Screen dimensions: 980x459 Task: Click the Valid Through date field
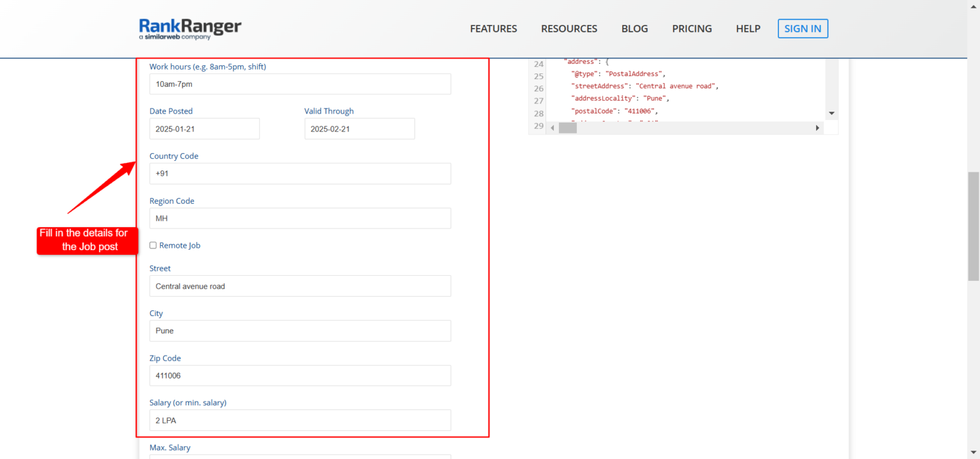point(359,128)
